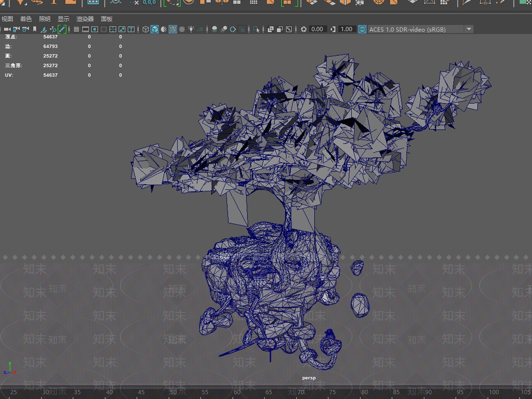The image size is (532, 399).
Task: Open the 面板 menu
Action: pos(107,19)
